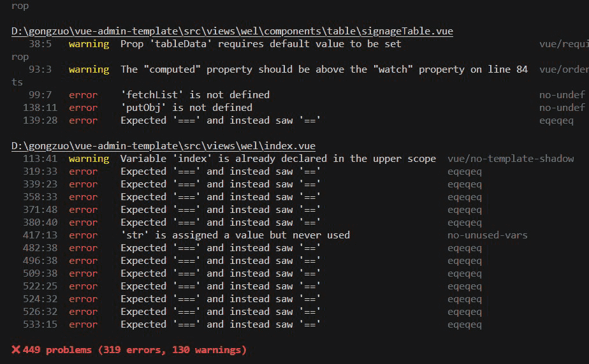Click the no-undef rule beside fetchList

(562, 94)
